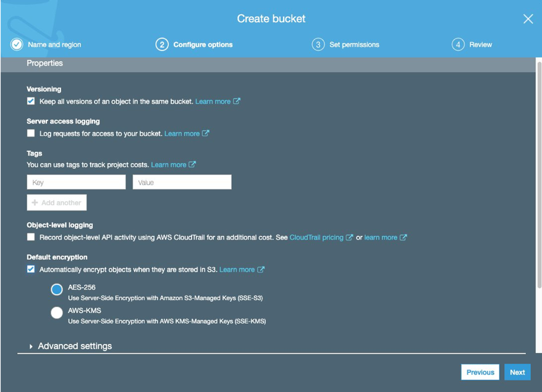Focus the tag Key input field
Viewport: 542px width, 392px height.
(x=77, y=182)
